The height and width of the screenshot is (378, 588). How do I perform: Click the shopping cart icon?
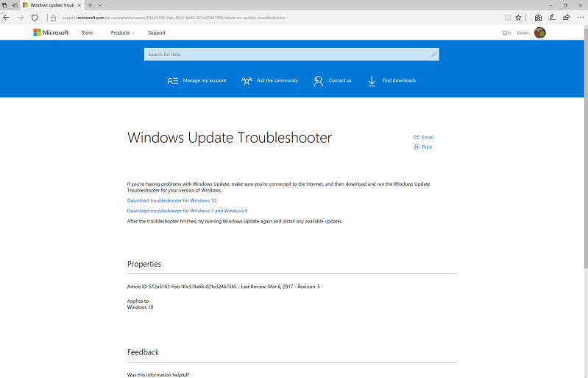(506, 32)
